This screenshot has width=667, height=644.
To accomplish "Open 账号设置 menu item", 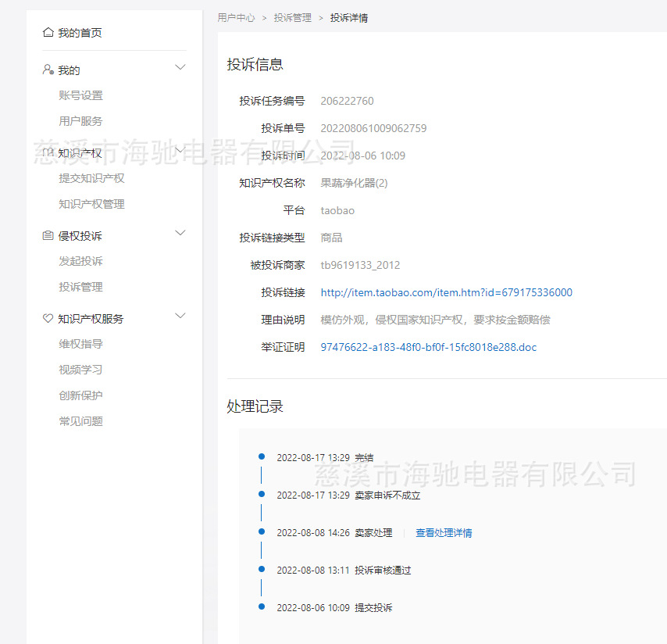I will point(80,95).
